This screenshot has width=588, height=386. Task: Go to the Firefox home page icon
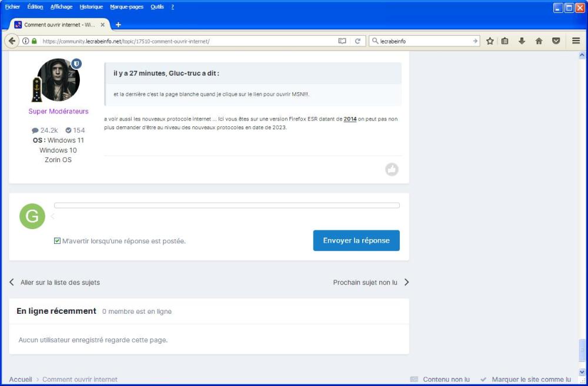pos(539,41)
